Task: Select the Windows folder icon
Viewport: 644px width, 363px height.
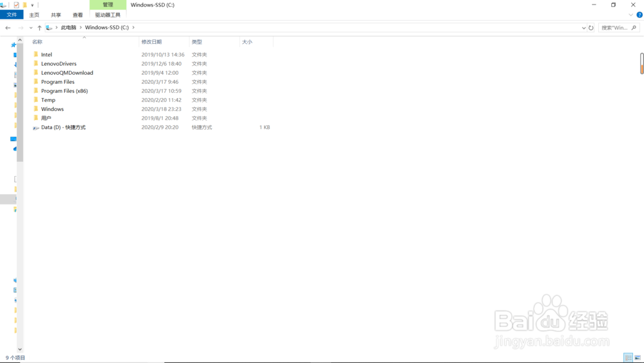Action: pos(35,108)
